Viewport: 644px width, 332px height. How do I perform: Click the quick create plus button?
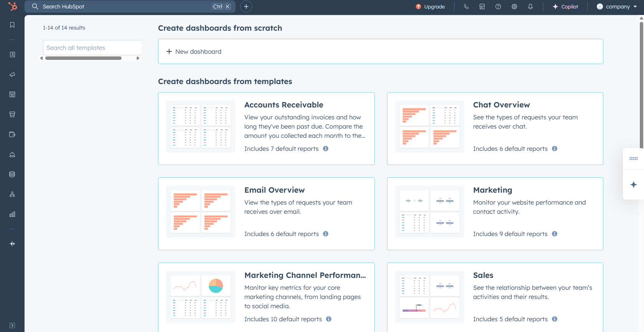tap(246, 7)
